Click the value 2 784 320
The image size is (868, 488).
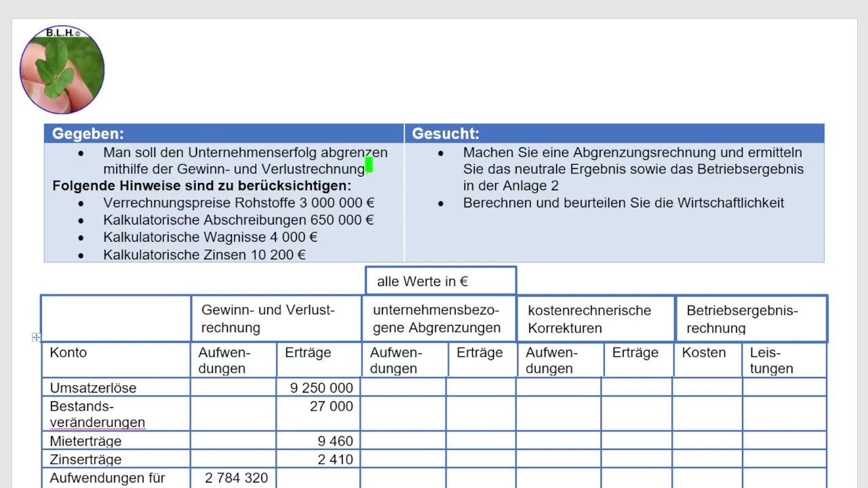point(237,478)
